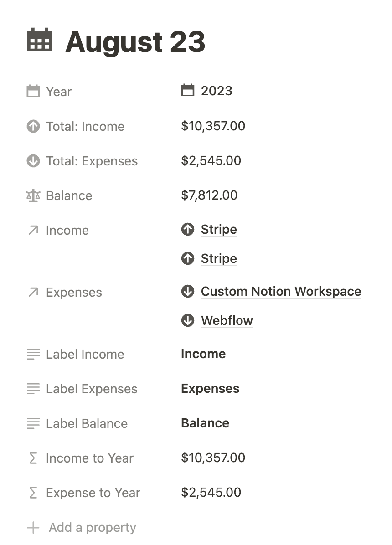The image size is (392, 545).
Task: Click the scales icon next to Balance
Action: click(33, 195)
